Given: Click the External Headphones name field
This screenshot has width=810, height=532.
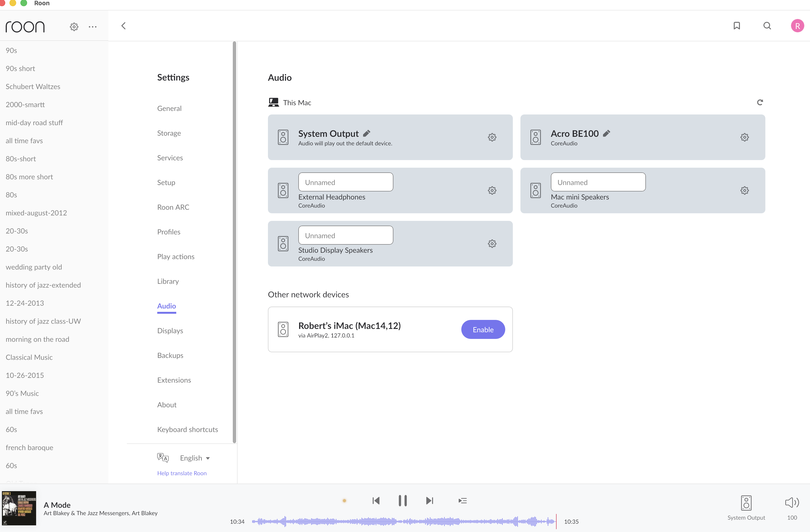Looking at the screenshot, I should (x=345, y=182).
